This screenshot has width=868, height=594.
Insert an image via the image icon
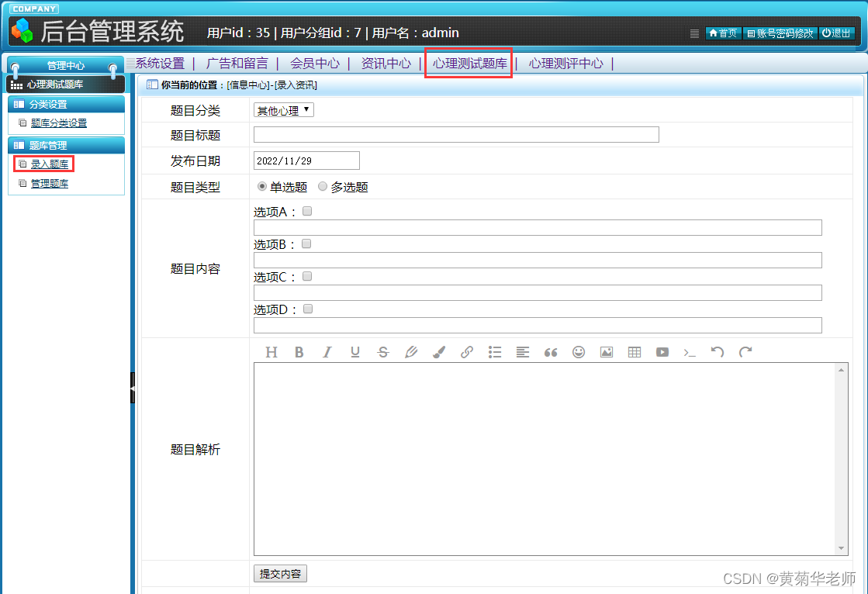tap(606, 352)
